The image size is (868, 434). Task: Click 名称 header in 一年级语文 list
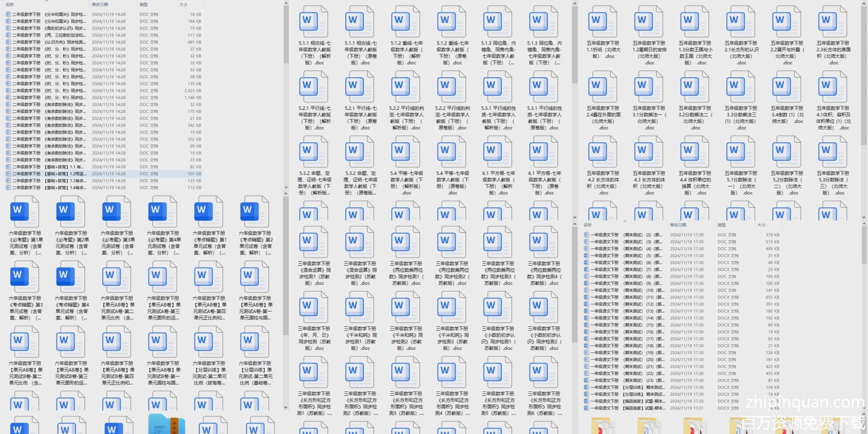(x=588, y=225)
